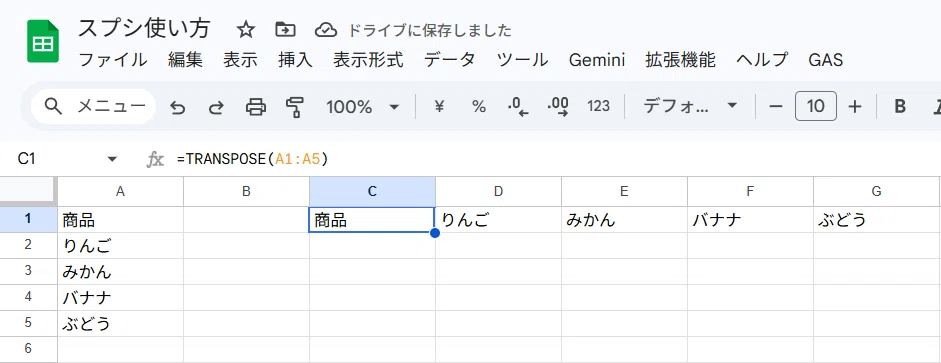Screen dimensions: 941x363
Task: Print the spreadsheet with printer icon
Action: [256, 107]
